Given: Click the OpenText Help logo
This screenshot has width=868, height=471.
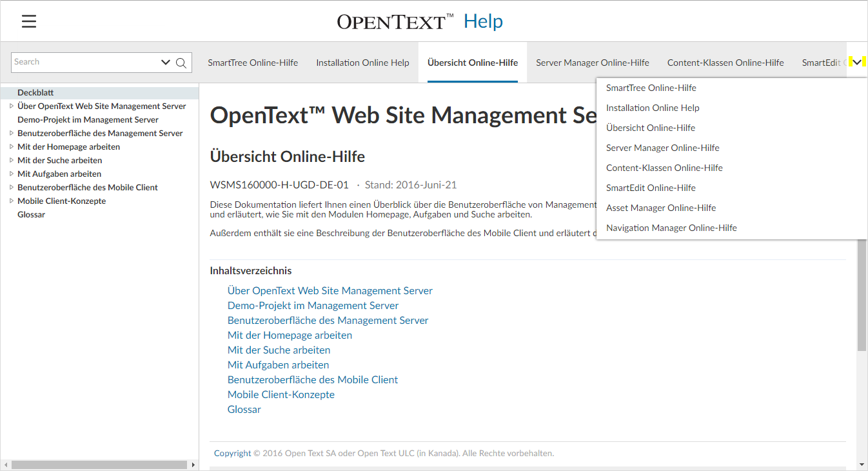Looking at the screenshot, I should click(420, 22).
